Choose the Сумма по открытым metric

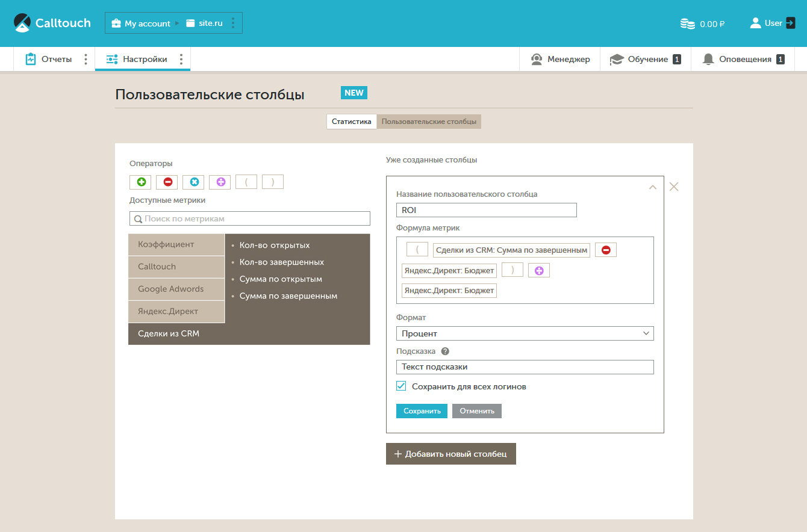click(281, 279)
